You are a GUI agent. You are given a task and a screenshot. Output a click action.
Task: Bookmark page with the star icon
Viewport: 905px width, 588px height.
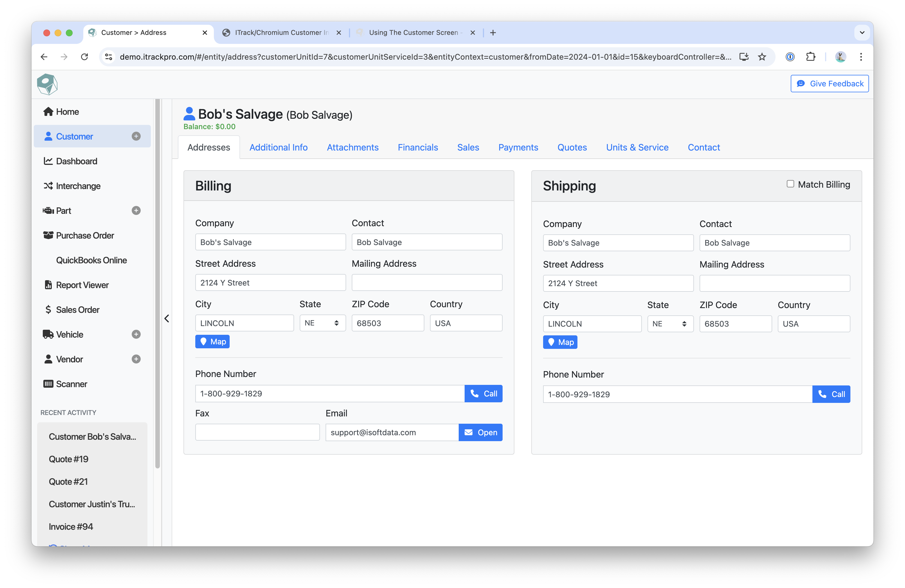pyautogui.click(x=762, y=57)
